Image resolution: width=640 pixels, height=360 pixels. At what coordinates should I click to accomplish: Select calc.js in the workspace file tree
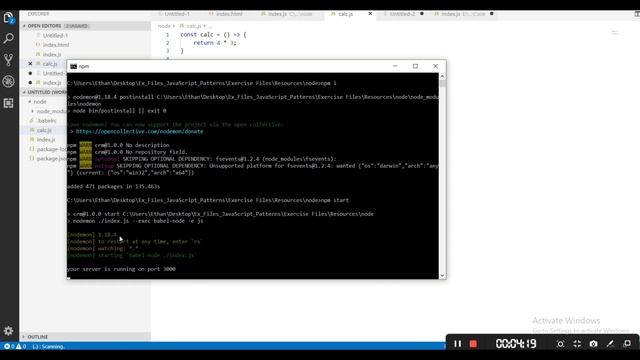coord(44,130)
